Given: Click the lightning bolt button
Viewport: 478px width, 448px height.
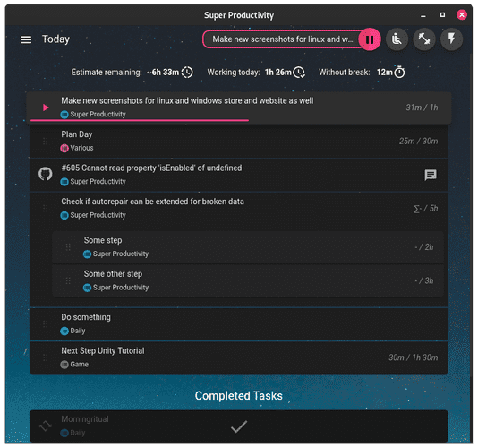Looking at the screenshot, I should [451, 39].
